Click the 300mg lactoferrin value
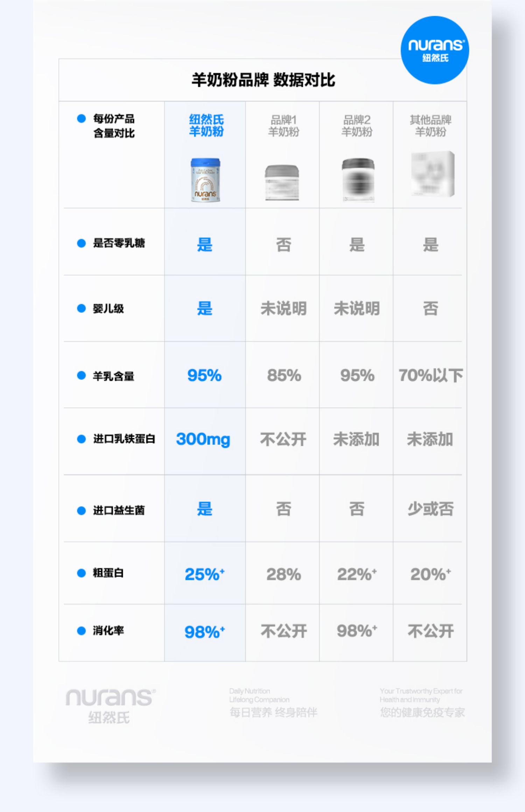Screen dimensions: 525x812 click(203, 439)
